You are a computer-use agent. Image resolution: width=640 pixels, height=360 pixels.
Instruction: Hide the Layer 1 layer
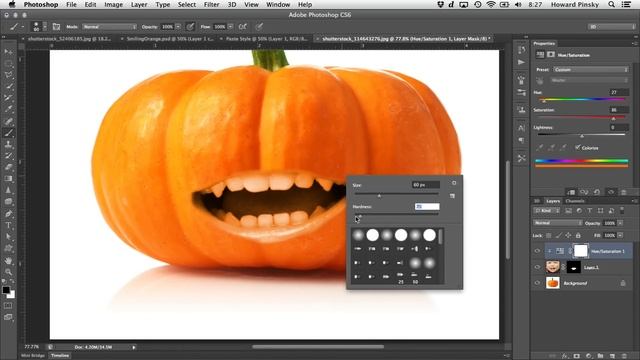click(538, 267)
